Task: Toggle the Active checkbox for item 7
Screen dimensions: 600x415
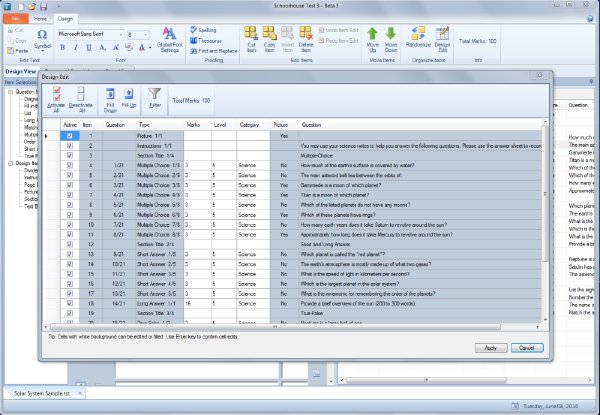Action: point(70,195)
